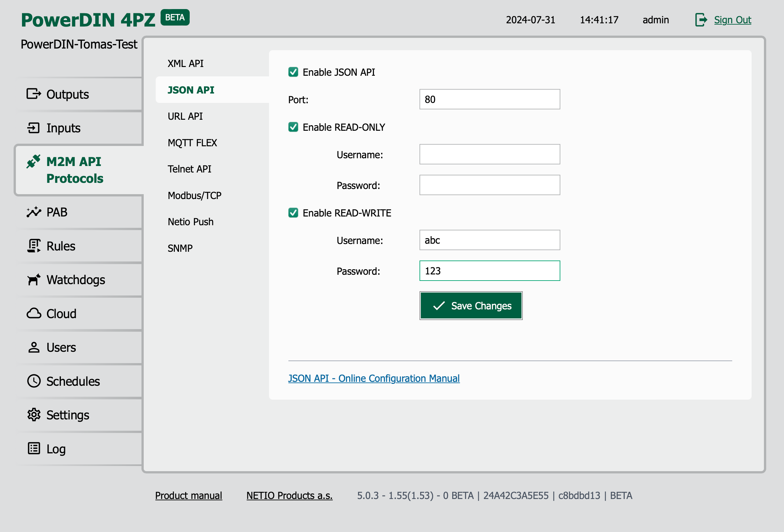Viewport: 784px width, 532px height.
Task: Select M2M API Protocols in the sidebar
Action: pos(79,170)
